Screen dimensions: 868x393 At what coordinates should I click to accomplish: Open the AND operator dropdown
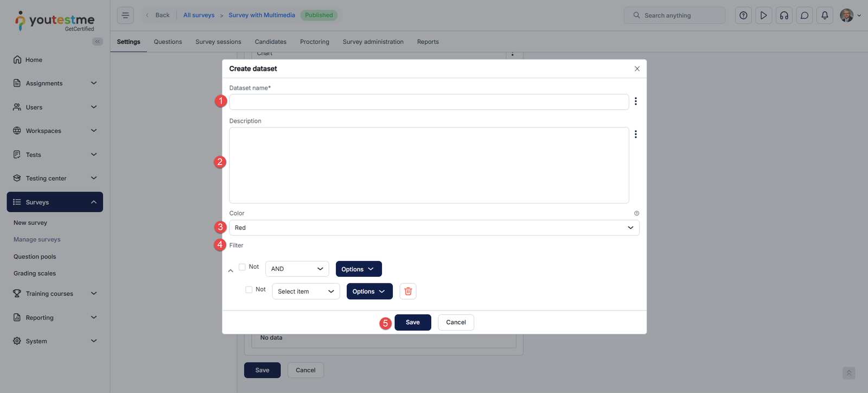click(x=297, y=269)
